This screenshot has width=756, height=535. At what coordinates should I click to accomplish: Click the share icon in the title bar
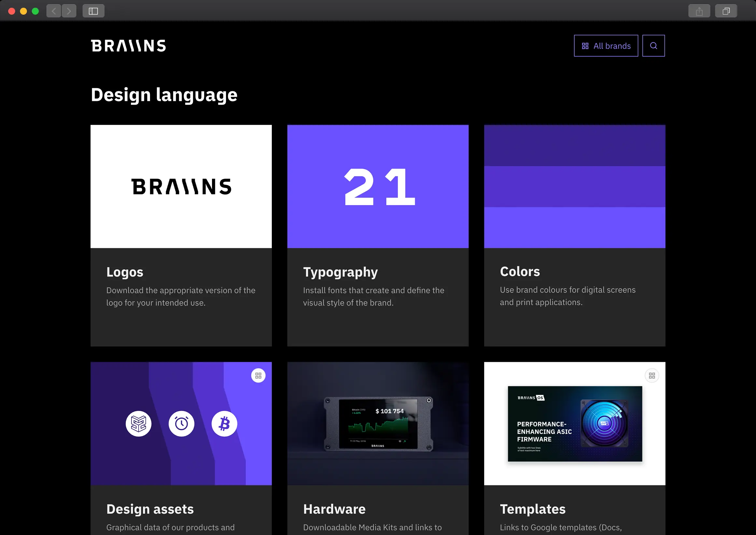(699, 11)
